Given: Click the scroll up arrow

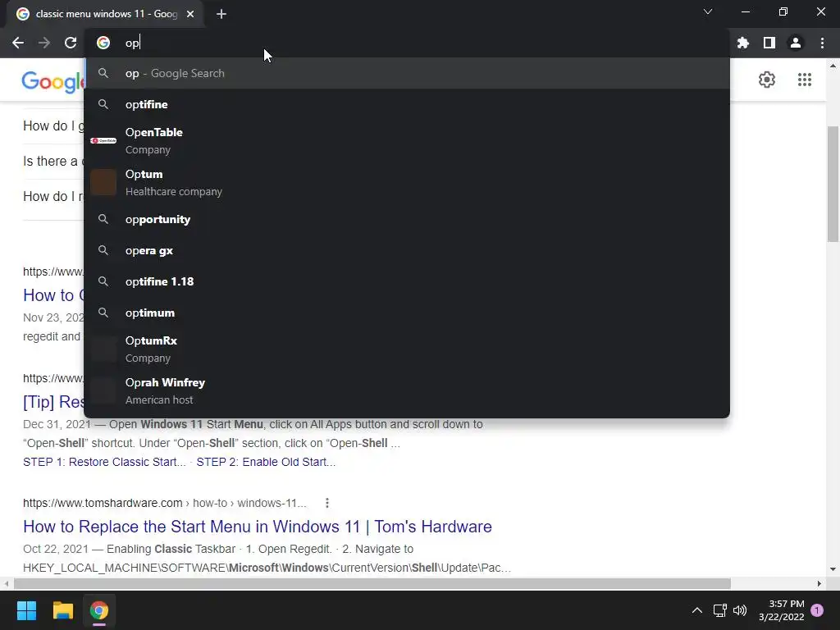Looking at the screenshot, I should coord(833,66).
